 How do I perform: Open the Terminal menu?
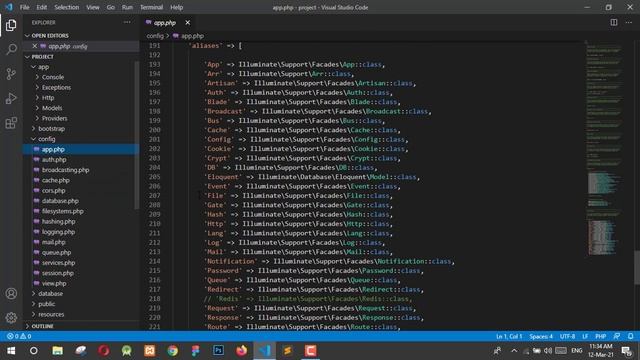(151, 7)
